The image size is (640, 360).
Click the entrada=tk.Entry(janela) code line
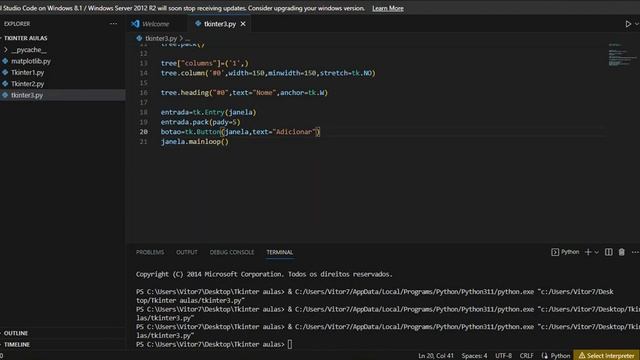click(208, 112)
